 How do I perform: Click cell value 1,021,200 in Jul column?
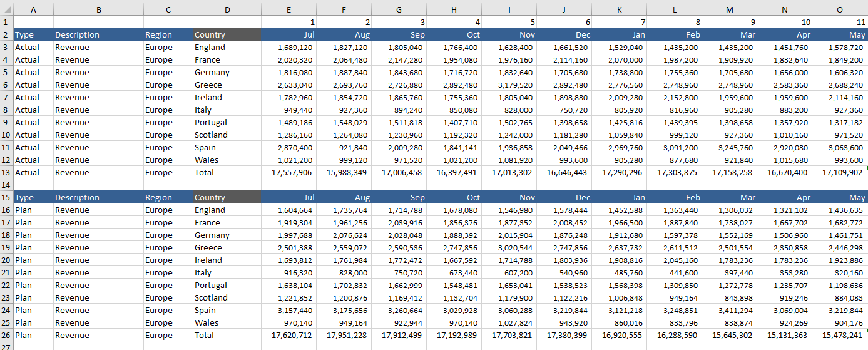(289, 160)
